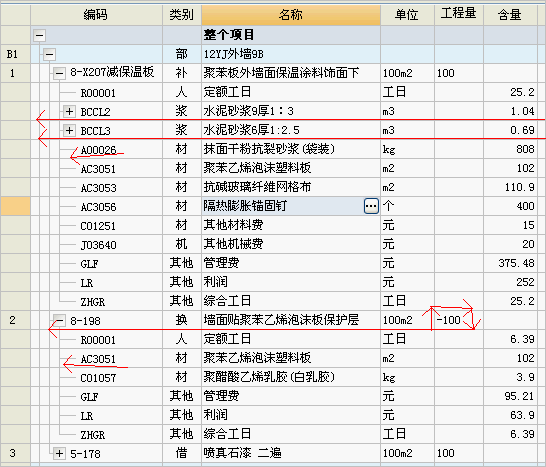Expand the BCCL3 mortar row
546x467 pixels.
click(69, 131)
